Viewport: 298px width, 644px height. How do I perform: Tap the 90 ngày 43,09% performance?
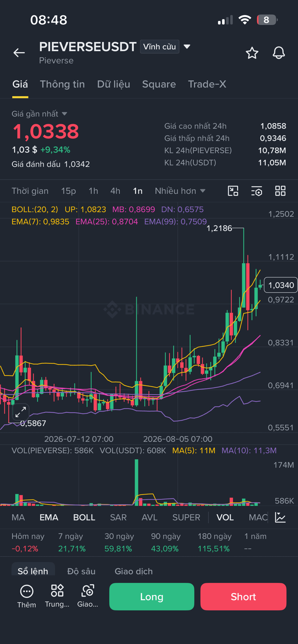click(x=166, y=542)
